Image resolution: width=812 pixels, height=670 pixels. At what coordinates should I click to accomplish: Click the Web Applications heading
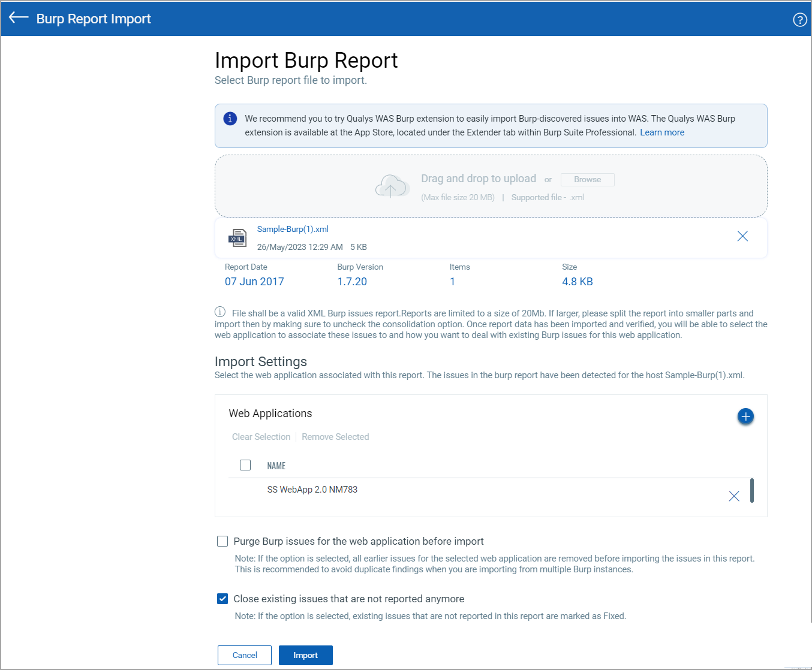pyautogui.click(x=270, y=414)
